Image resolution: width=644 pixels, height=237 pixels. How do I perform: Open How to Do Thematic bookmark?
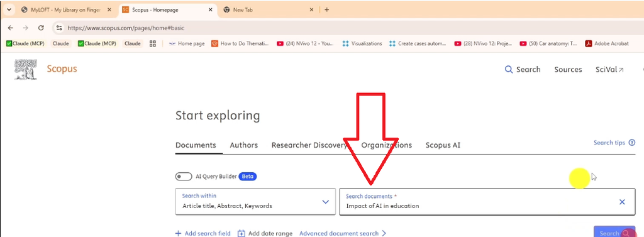(240, 43)
